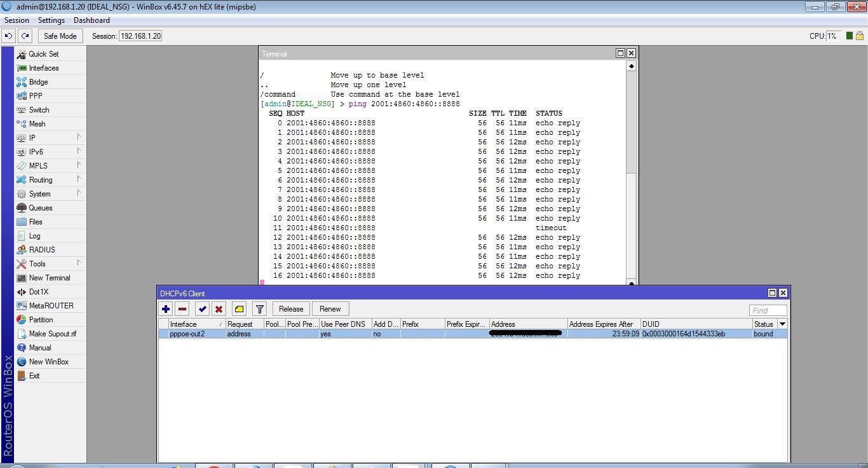868x468 pixels.
Task: Open PPP in sidebar
Action: pyautogui.click(x=36, y=96)
